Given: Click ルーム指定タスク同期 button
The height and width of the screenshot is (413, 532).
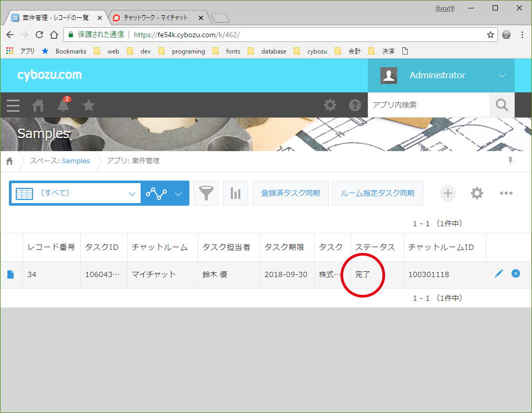Looking at the screenshot, I should [x=378, y=193].
